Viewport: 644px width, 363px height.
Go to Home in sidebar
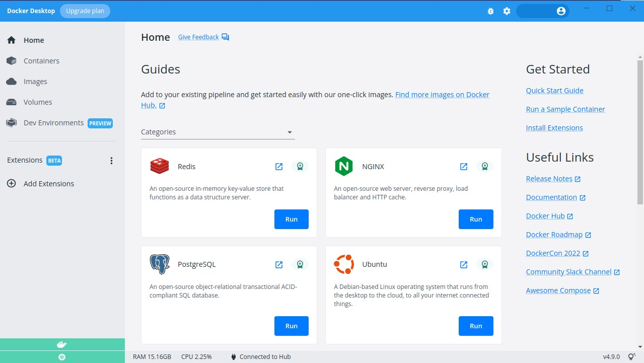[x=62, y=40]
